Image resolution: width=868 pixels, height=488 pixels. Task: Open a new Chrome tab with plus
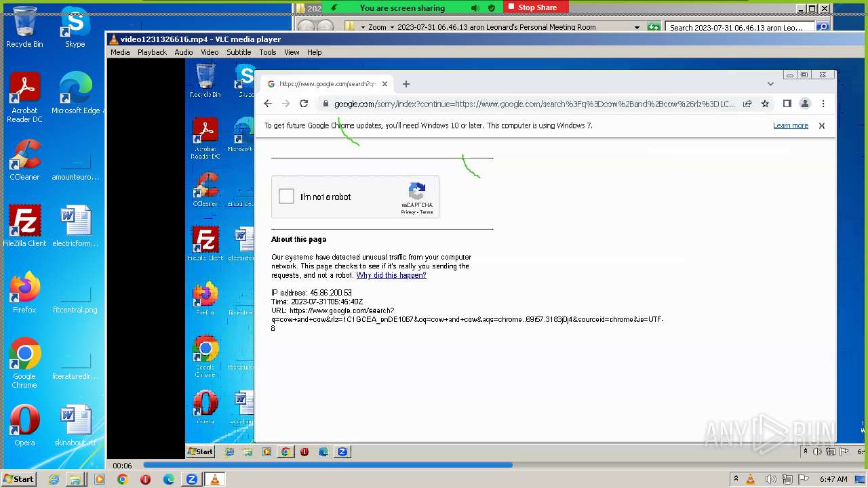tap(406, 84)
